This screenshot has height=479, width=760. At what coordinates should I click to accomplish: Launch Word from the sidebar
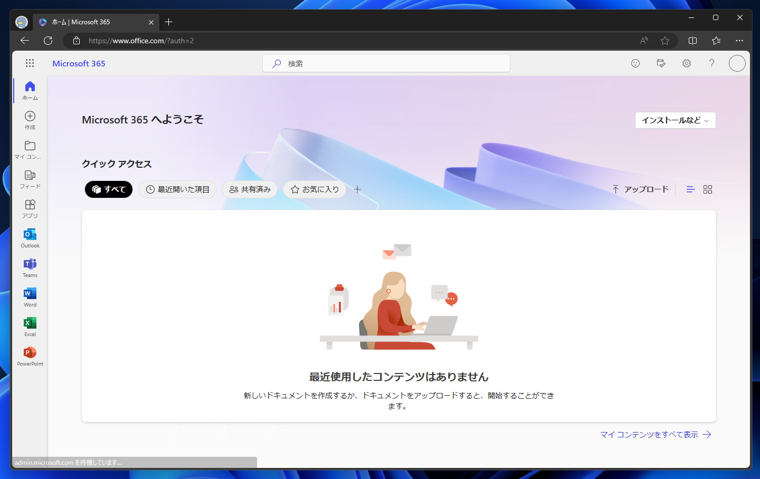coord(30,297)
